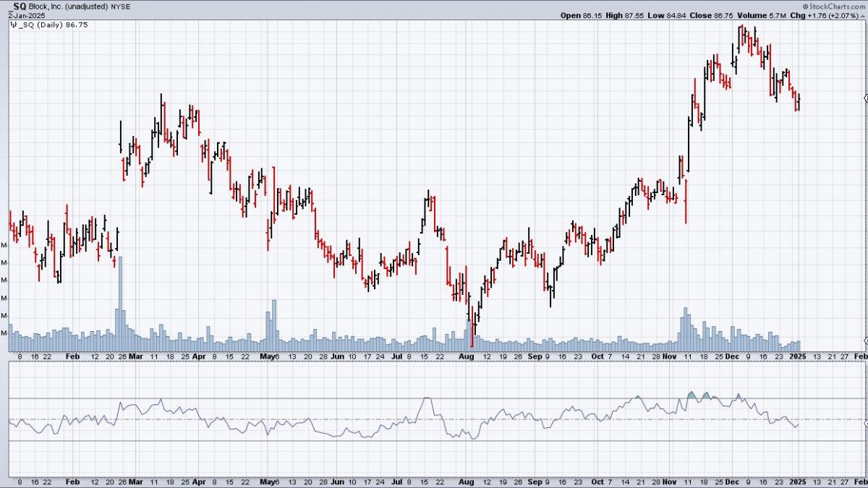Click the last-price marker on the right price axis
The height and width of the screenshot is (488, 868).
866,98
